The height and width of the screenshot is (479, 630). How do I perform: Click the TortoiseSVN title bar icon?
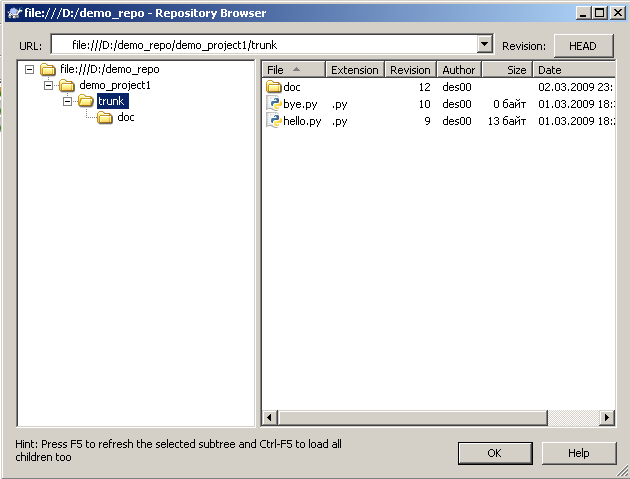[x=14, y=13]
